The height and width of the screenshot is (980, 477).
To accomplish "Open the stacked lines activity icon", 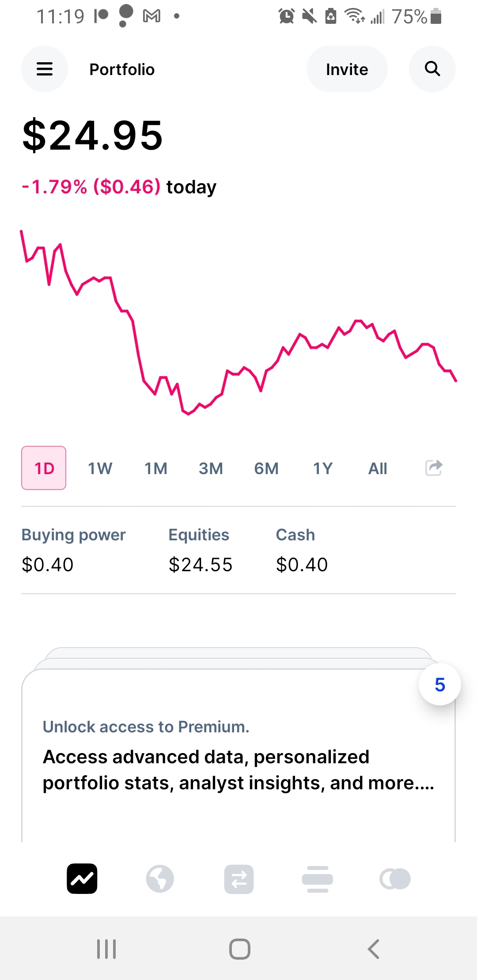I will [317, 879].
